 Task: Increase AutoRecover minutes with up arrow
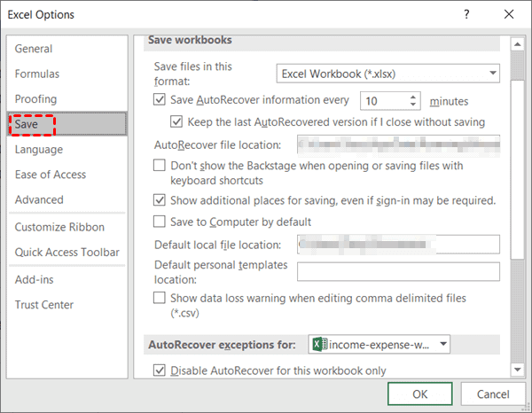413,97
